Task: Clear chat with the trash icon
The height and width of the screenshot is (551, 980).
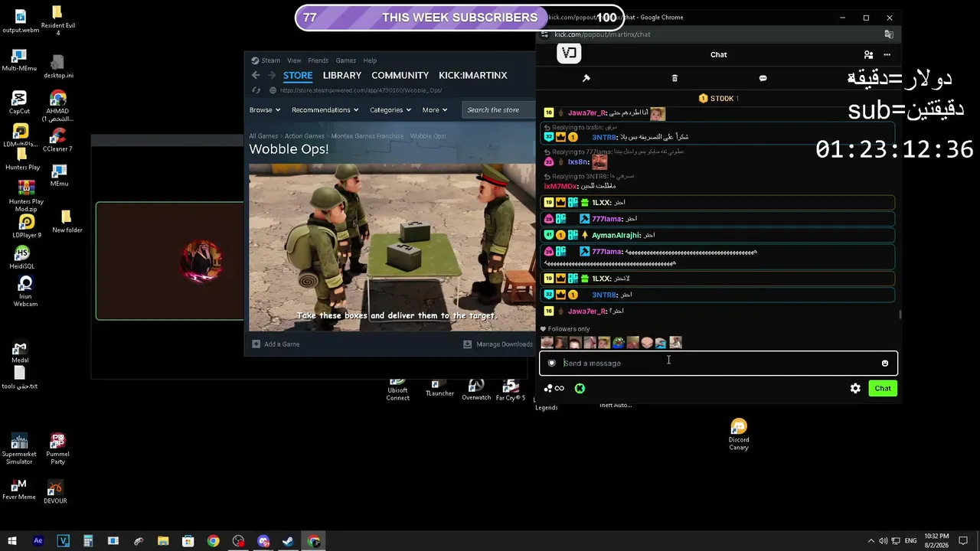Action: 675,78
